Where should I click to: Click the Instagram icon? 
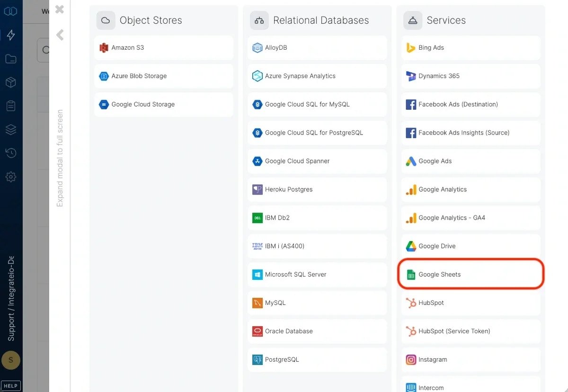pos(411,360)
